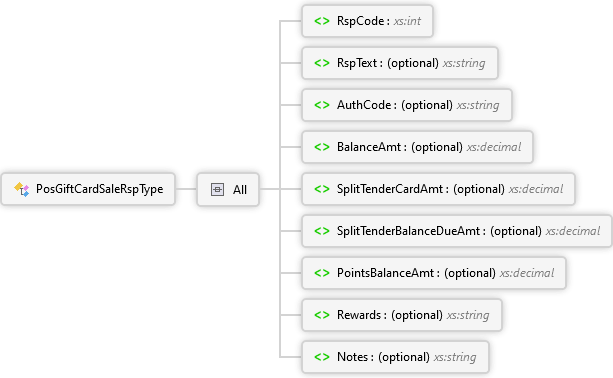Click the green element icon of RspText
The height and width of the screenshot is (378, 613).
[x=322, y=63]
